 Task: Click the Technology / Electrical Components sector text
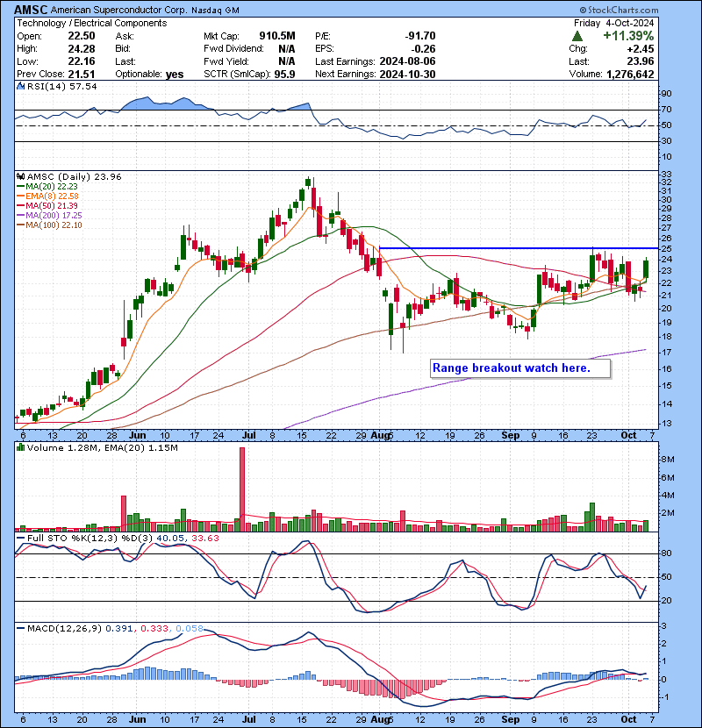pos(92,23)
